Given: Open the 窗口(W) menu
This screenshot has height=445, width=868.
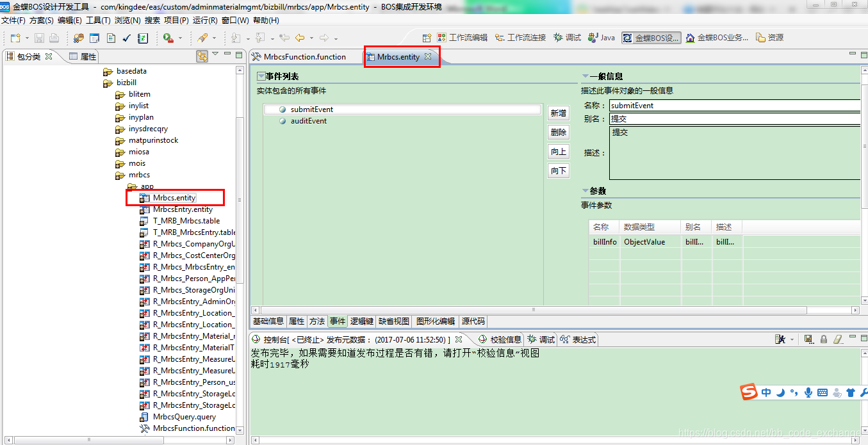Looking at the screenshot, I should point(235,20).
